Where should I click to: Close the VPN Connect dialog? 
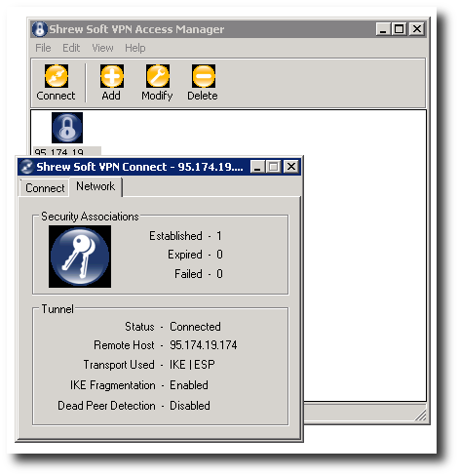click(x=291, y=167)
